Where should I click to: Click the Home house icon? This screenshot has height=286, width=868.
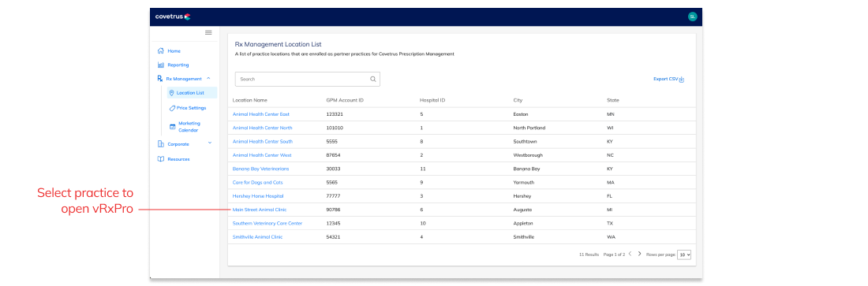tap(160, 51)
